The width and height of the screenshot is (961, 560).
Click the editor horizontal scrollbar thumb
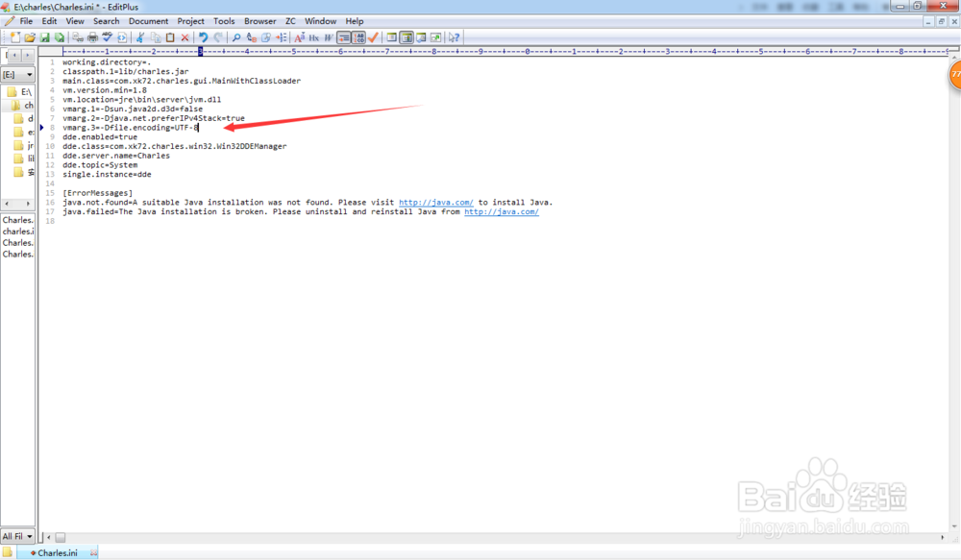(60, 537)
